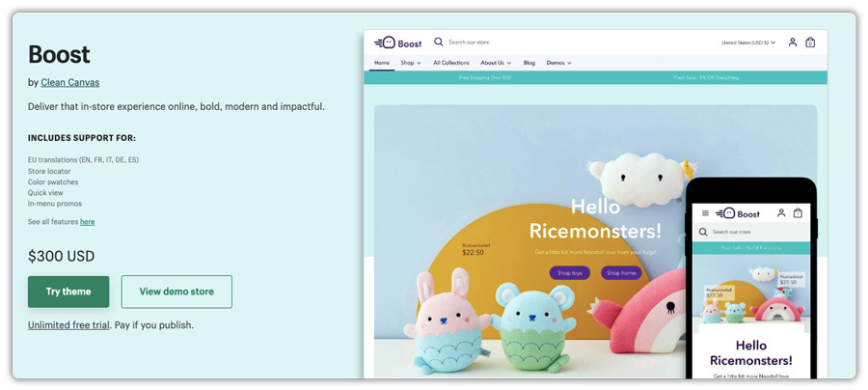The height and width of the screenshot is (390, 868).
Task: Click the EU translations feature text
Action: [83, 160]
